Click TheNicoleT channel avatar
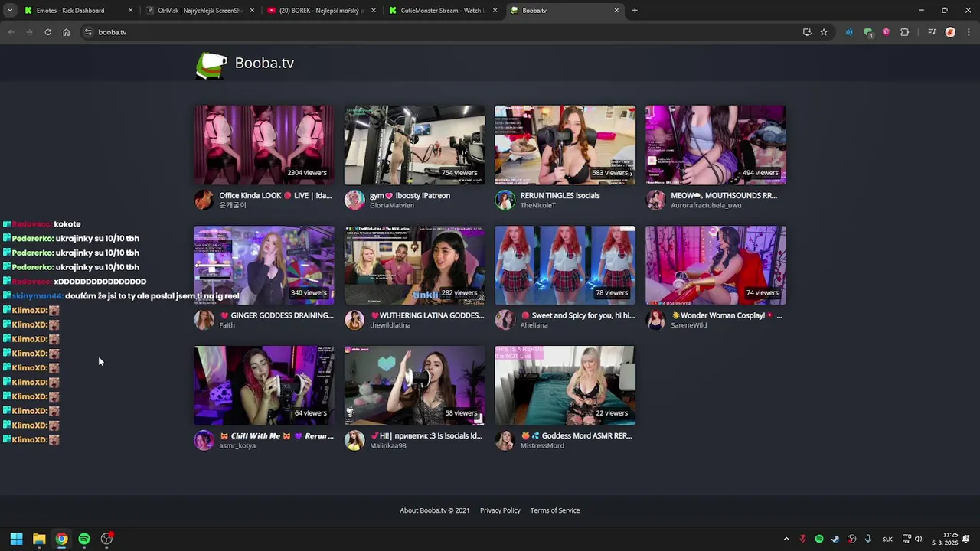The image size is (980, 551). click(x=505, y=201)
